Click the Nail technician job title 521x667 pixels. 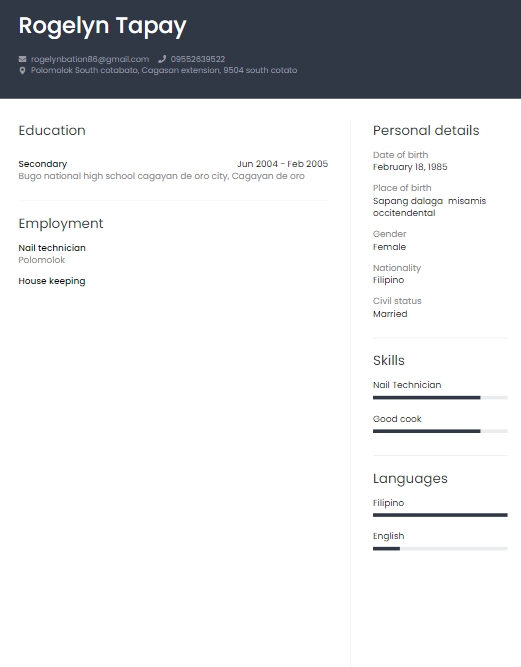tap(52, 248)
